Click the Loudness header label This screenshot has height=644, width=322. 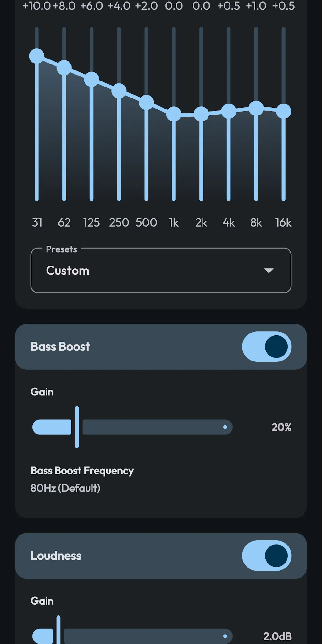pos(56,556)
